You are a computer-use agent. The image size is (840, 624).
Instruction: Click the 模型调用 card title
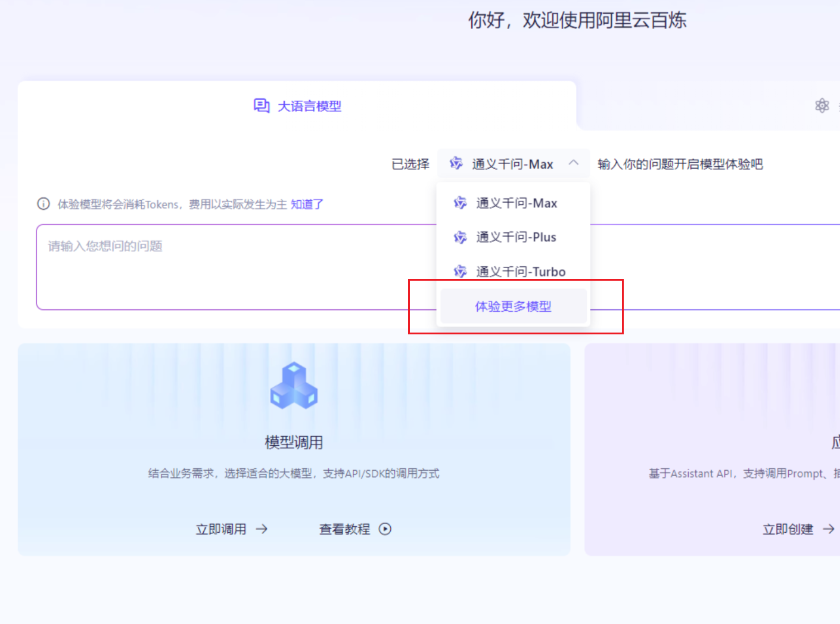click(294, 442)
